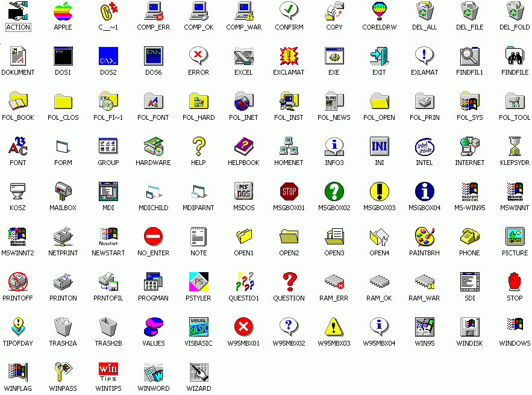This screenshot has height=395, width=532.
Task: Select the blue DOS2 prompt icon
Action: click(x=108, y=56)
